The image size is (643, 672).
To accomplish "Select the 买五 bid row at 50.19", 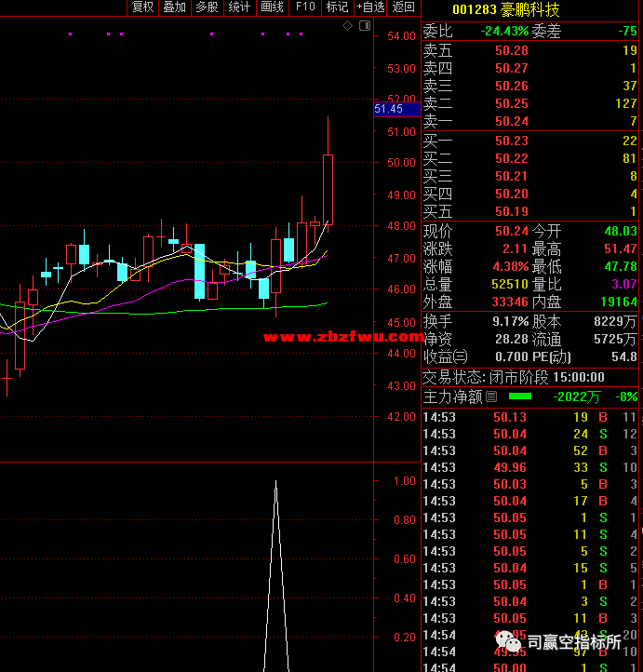I will [529, 211].
